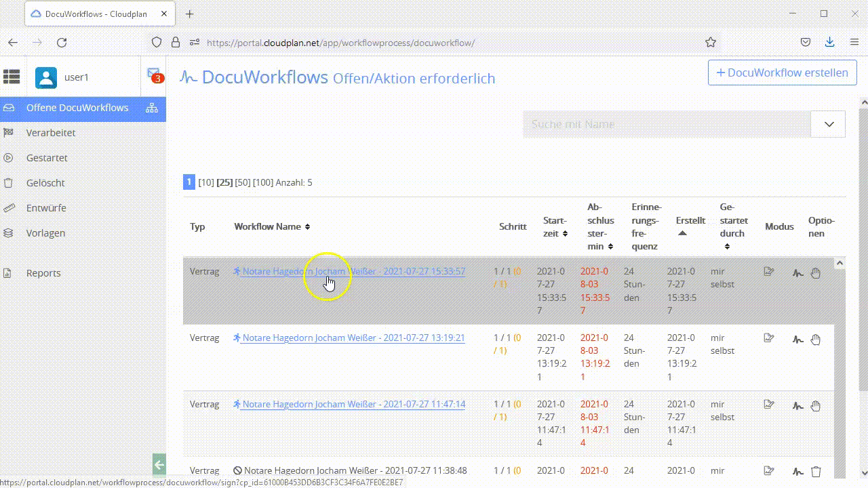Open the Entwürfe section

click(46, 208)
